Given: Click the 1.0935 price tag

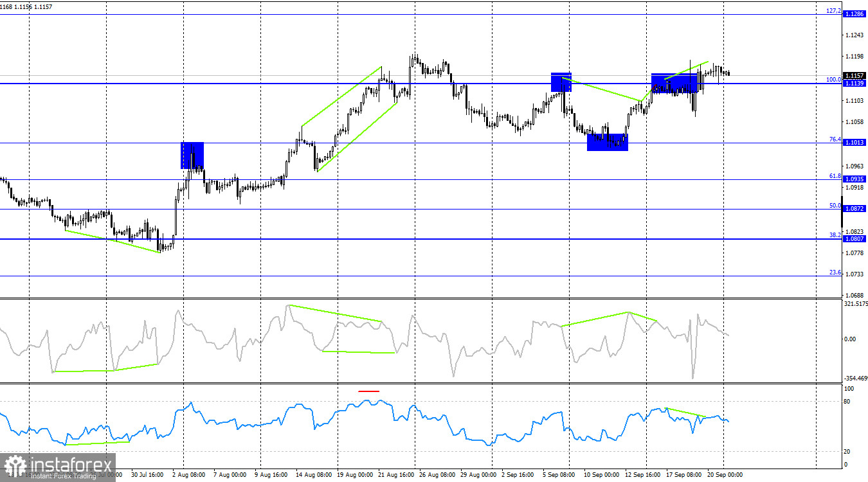Looking at the screenshot, I should tap(854, 179).
